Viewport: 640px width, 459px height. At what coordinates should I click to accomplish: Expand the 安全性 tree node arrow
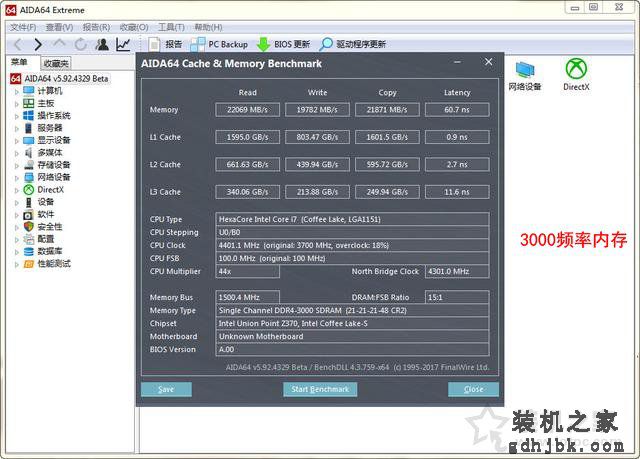click(17, 228)
